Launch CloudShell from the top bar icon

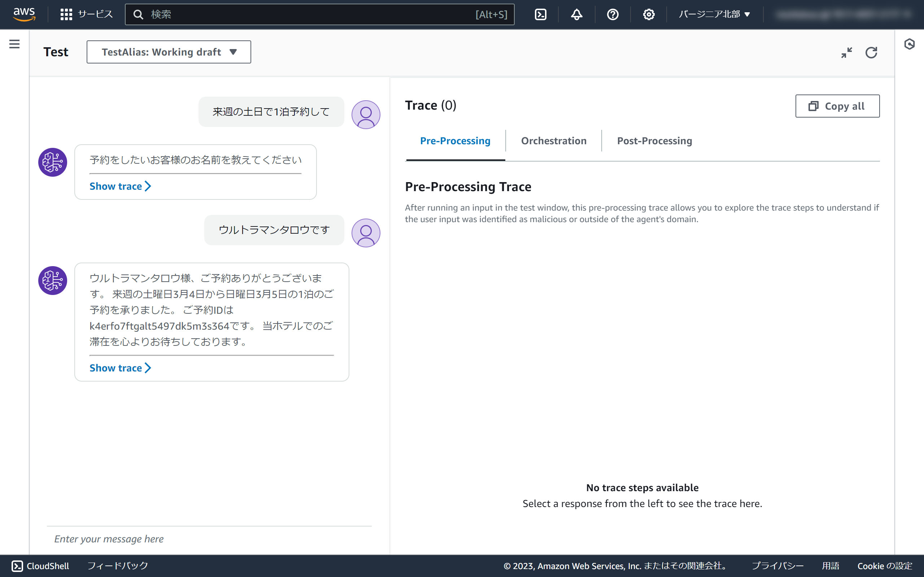click(540, 14)
